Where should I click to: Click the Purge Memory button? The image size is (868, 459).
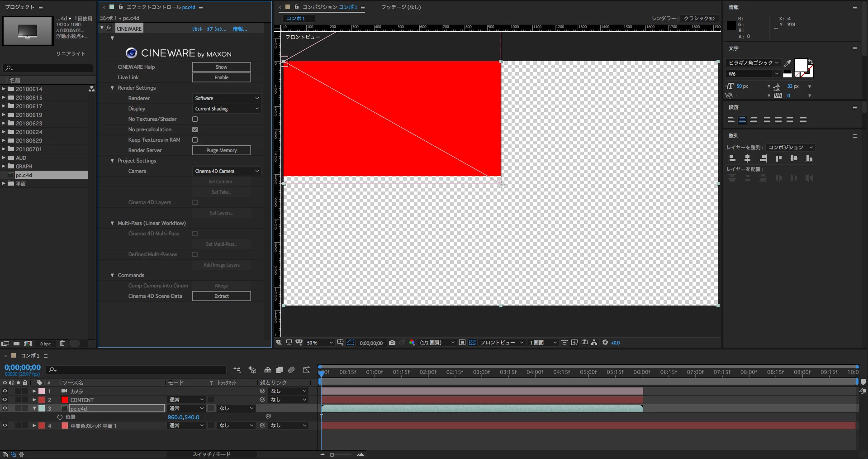pos(222,150)
